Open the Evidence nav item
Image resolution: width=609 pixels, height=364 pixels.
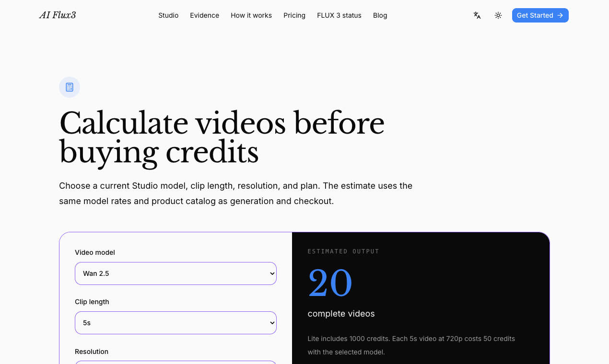(204, 15)
